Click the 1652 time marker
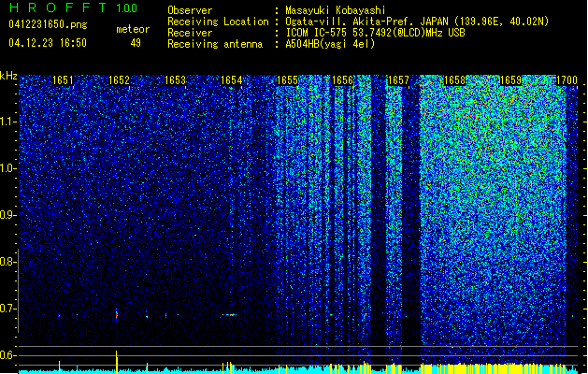 119,80
